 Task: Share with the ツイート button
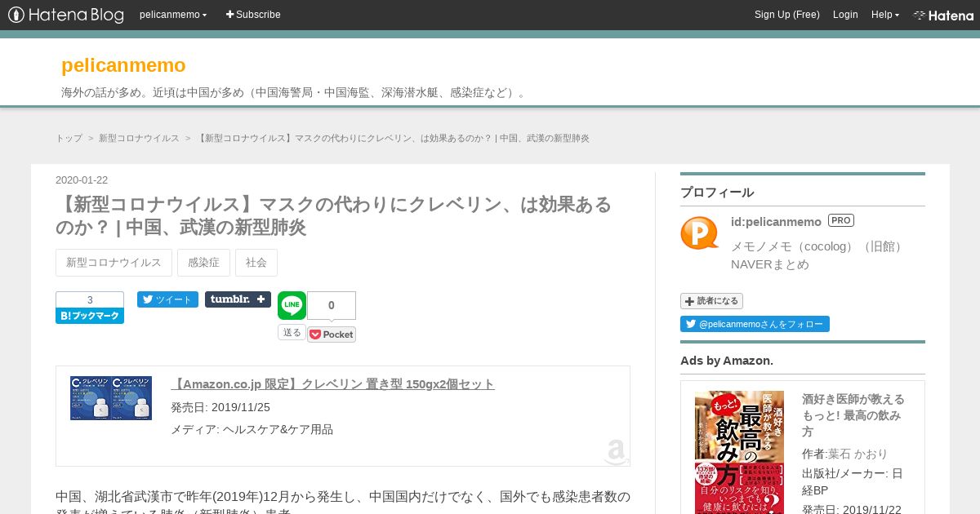tap(167, 299)
